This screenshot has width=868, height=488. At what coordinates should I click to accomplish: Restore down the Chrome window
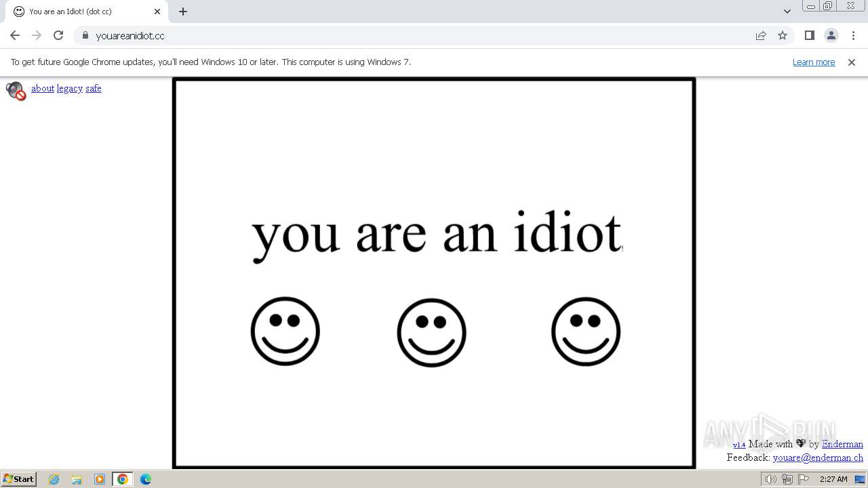click(828, 6)
